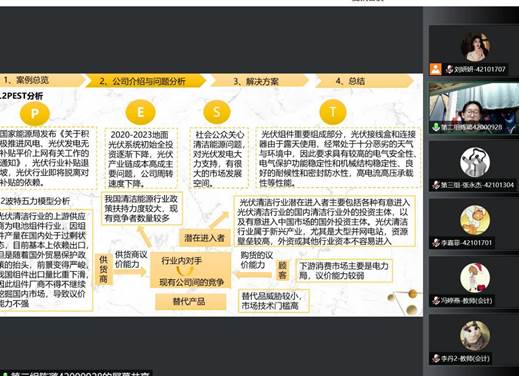Click the muted mic icon for 张永杰-42101304
This screenshot has width=519, height=376.
click(x=435, y=185)
